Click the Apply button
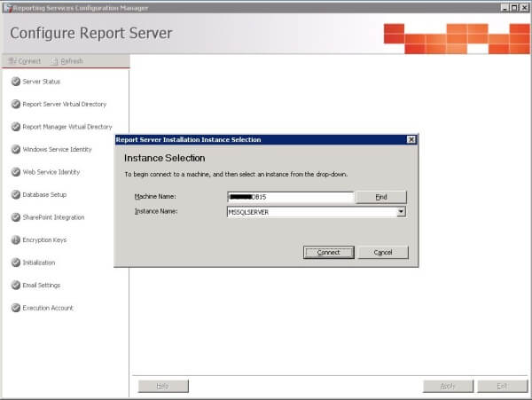 [448, 386]
